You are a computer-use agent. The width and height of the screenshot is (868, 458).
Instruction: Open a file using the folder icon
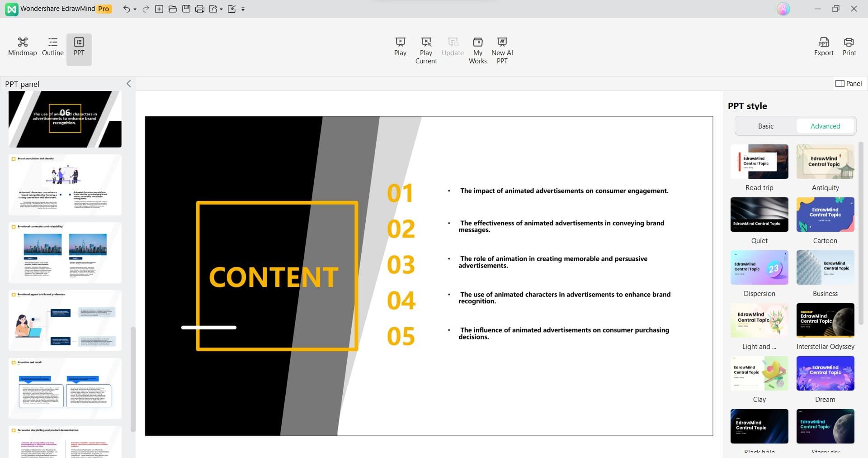[x=173, y=9]
